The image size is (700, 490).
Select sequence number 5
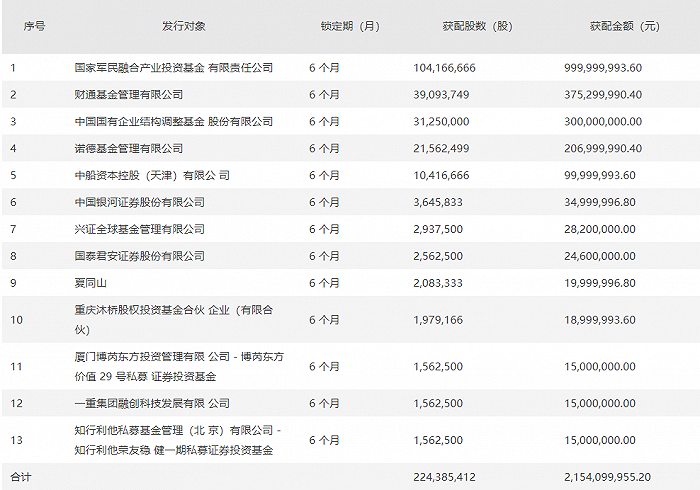13,175
